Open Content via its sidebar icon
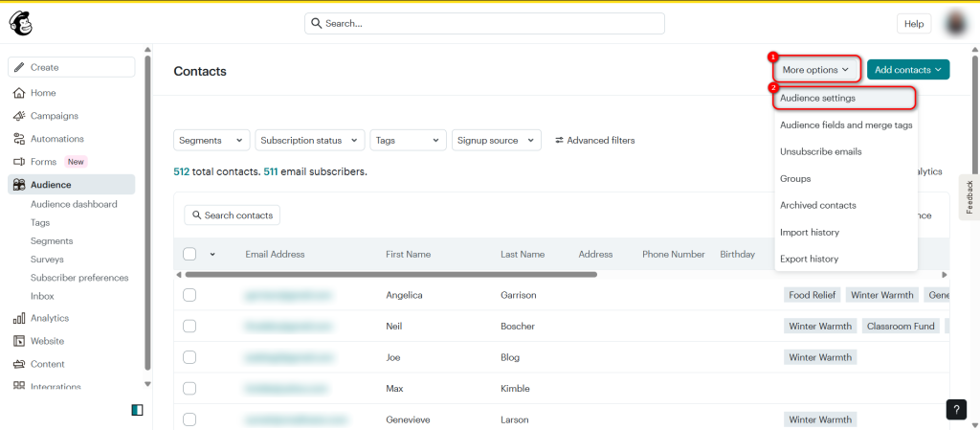The width and height of the screenshot is (980, 430). coord(19,364)
